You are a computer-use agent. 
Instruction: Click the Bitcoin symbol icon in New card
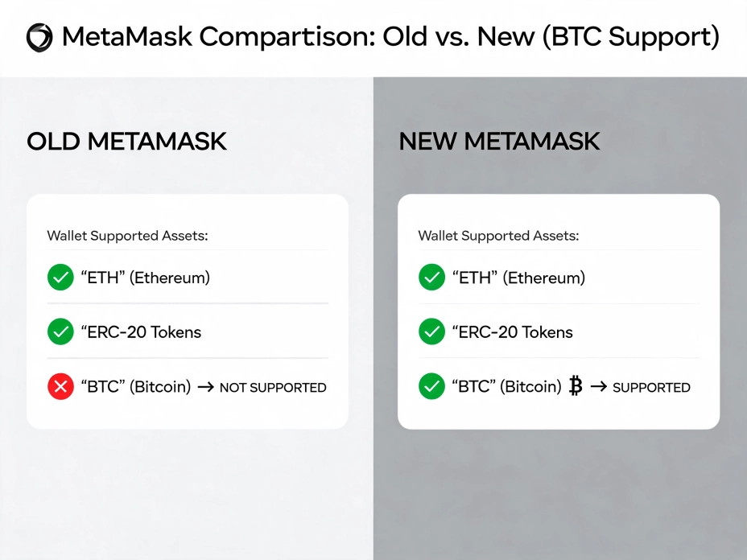pyautogui.click(x=576, y=386)
